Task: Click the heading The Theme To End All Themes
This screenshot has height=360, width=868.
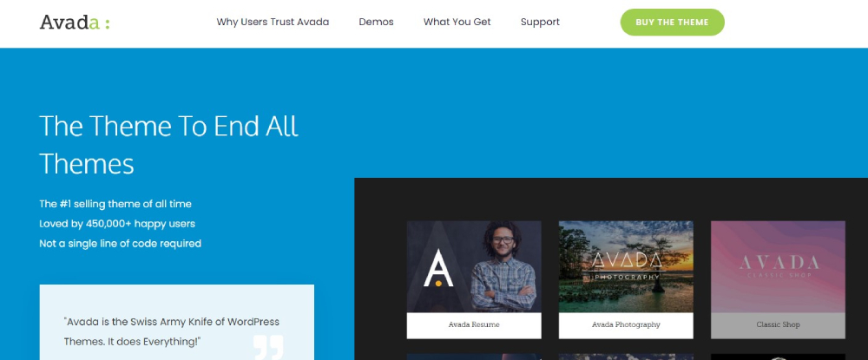Action: click(169, 144)
